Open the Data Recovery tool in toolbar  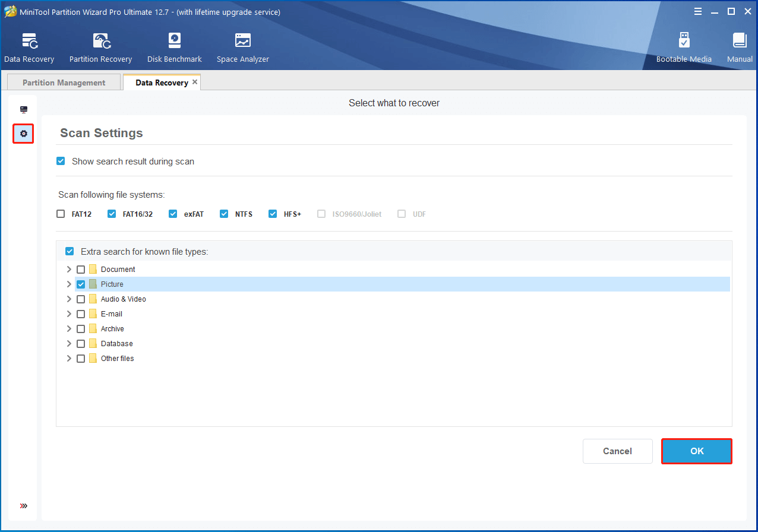click(29, 48)
